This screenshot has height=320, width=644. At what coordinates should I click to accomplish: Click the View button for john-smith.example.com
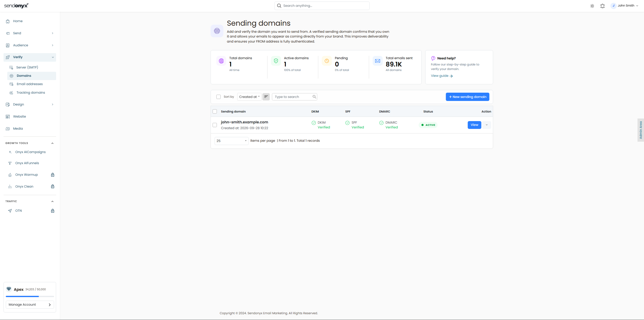[474, 125]
